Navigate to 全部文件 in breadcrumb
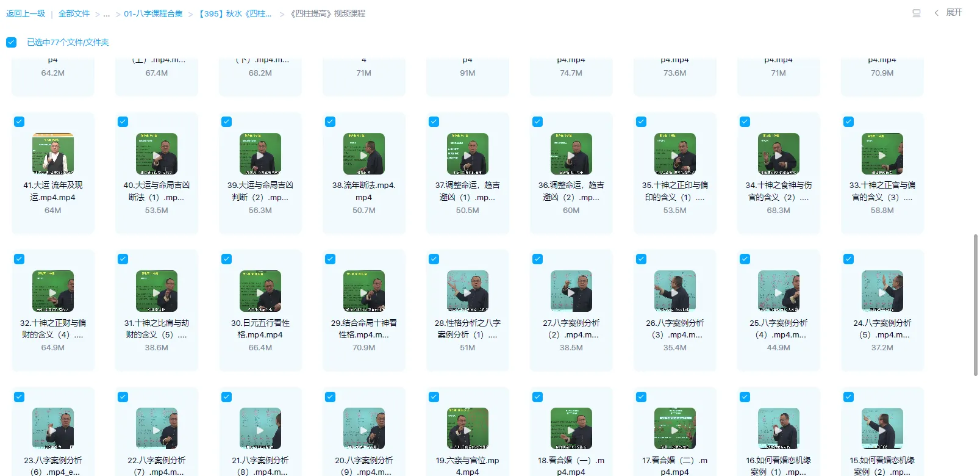This screenshot has width=980, height=476. point(74,13)
